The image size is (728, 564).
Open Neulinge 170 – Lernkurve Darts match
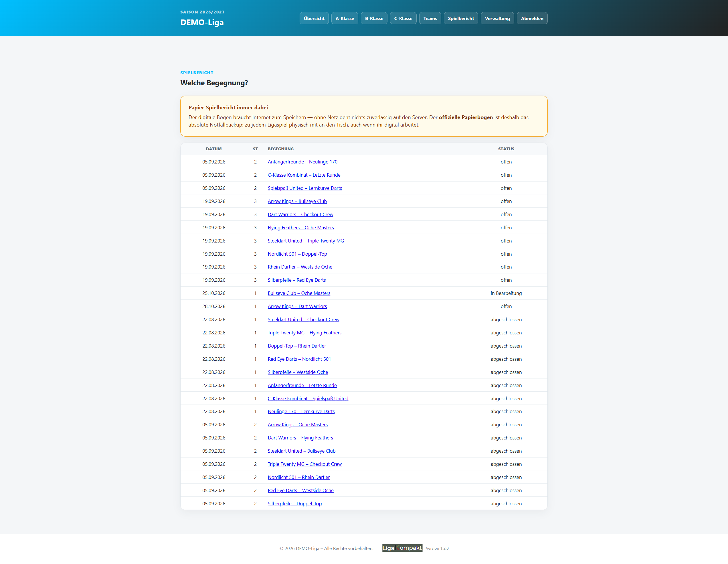[x=301, y=412]
